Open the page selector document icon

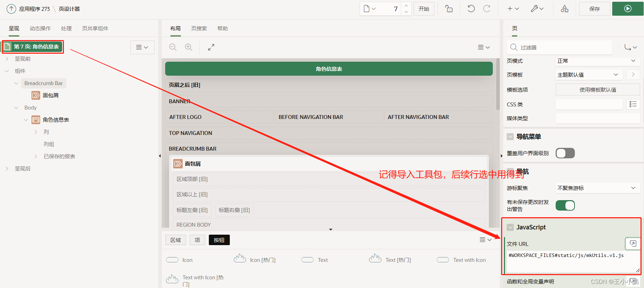pyautogui.click(x=369, y=9)
